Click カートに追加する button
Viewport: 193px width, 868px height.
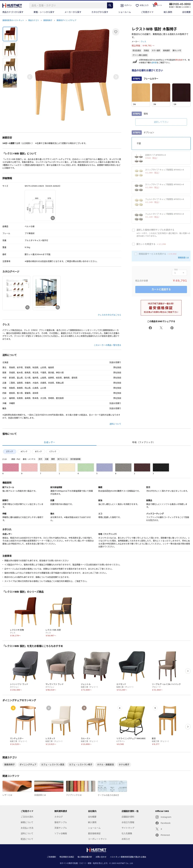click(x=161, y=289)
